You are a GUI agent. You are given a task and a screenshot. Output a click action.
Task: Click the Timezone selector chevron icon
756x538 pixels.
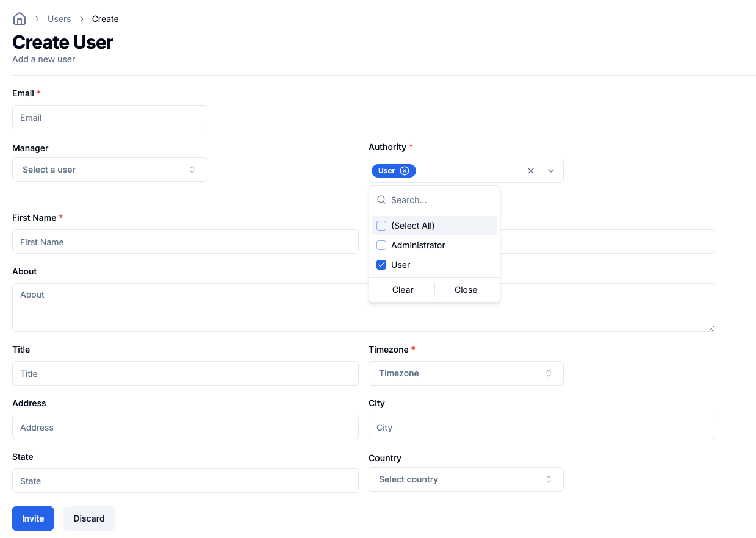[548, 373]
